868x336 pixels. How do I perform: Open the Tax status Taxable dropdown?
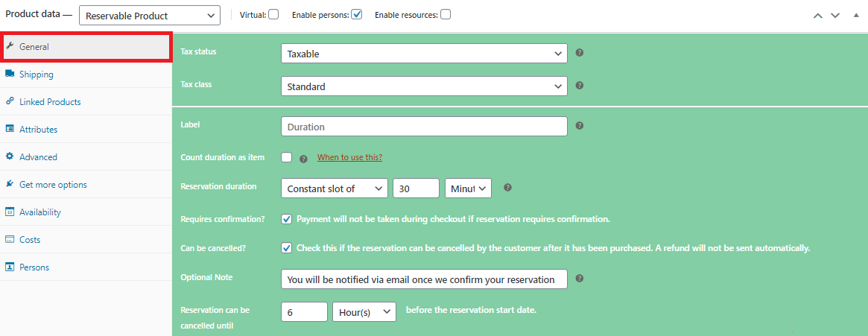point(424,54)
